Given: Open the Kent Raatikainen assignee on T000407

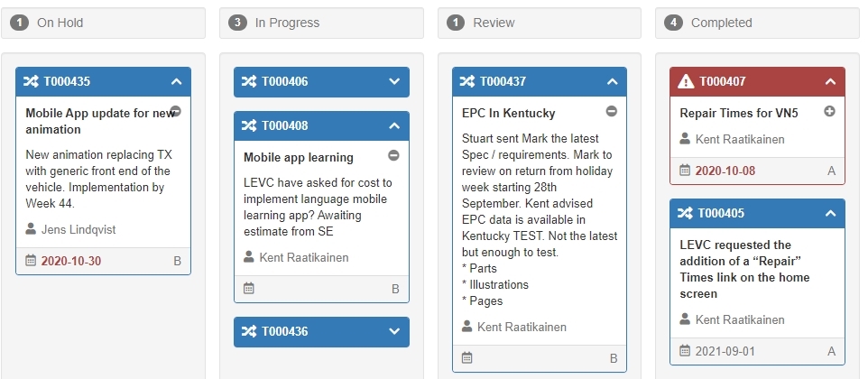Looking at the screenshot, I should point(739,139).
